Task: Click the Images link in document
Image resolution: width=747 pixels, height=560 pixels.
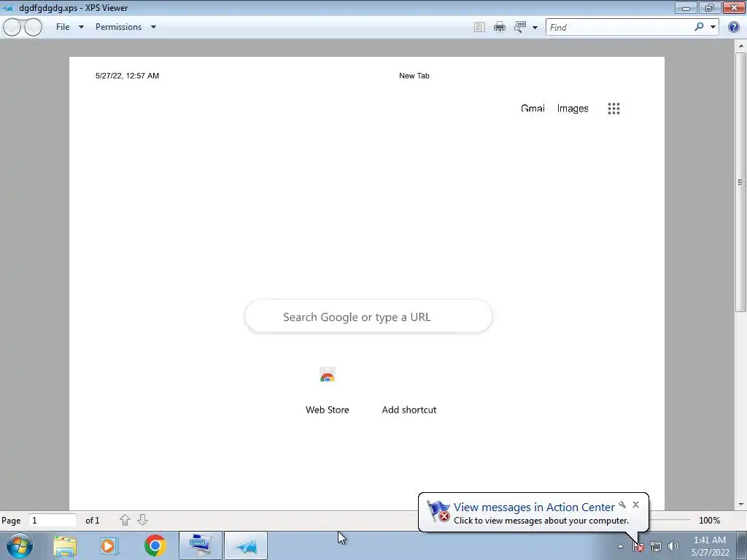Action: tap(573, 109)
